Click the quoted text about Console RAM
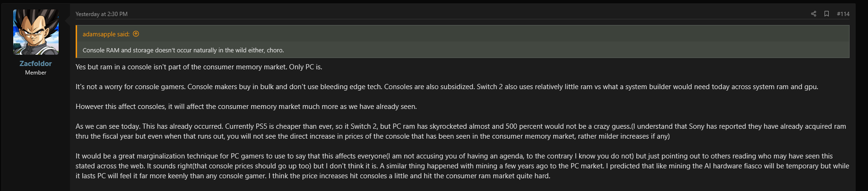The width and height of the screenshot is (868, 191). [x=183, y=50]
